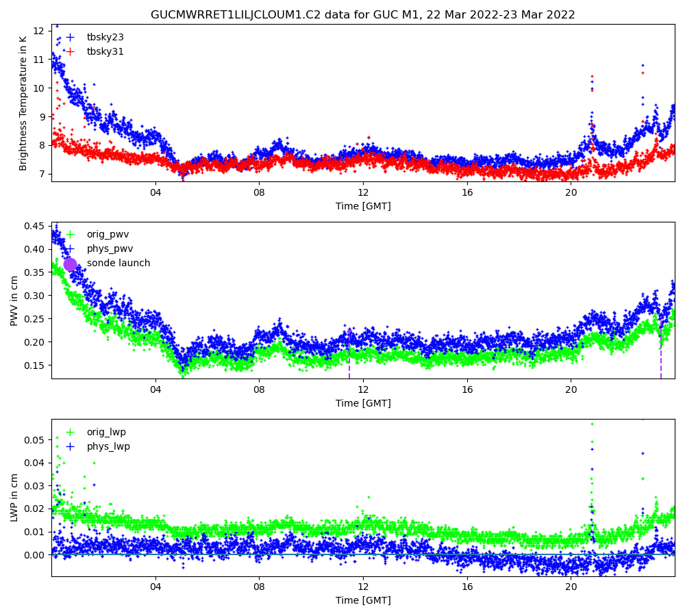
Task: Click the 16 time tick under brightness temperature plot
Action: (467, 192)
